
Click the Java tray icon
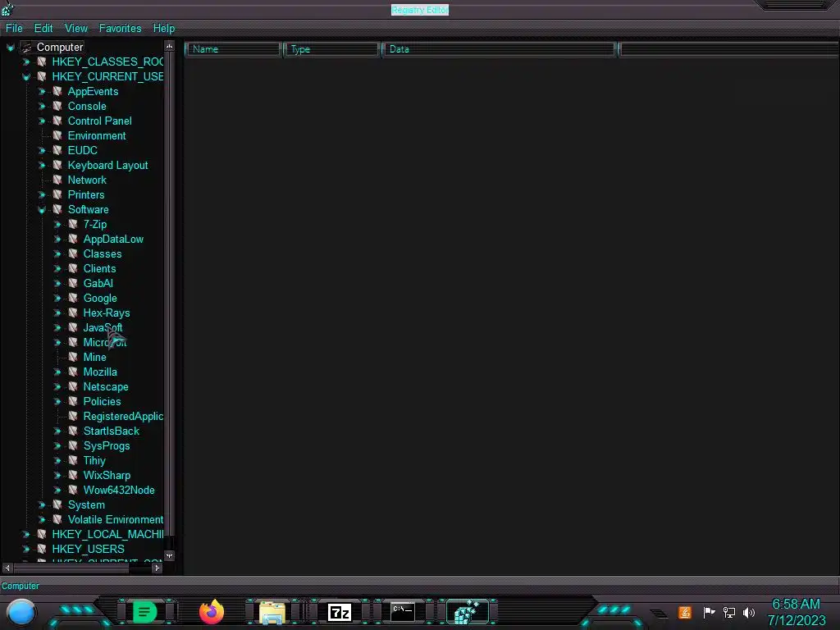[x=685, y=612]
